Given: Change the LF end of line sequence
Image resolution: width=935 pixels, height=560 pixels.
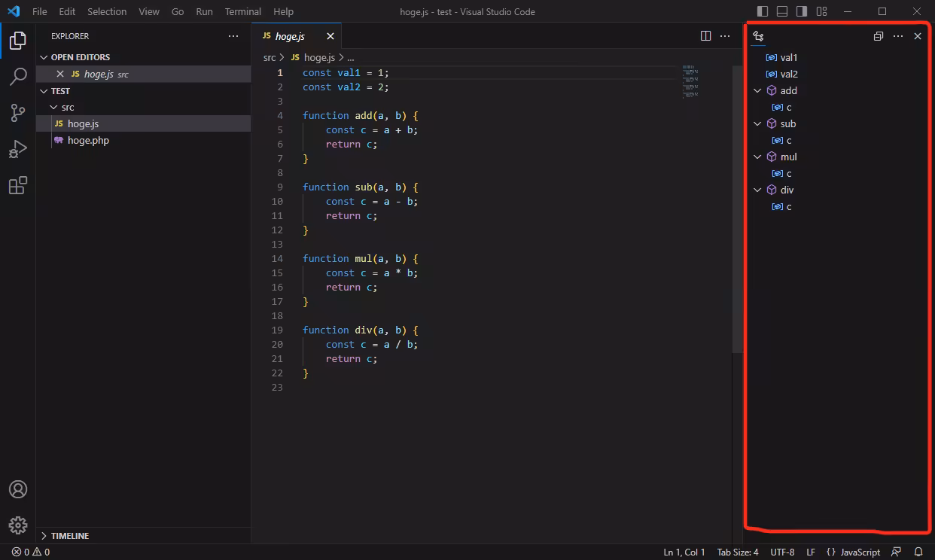Looking at the screenshot, I should [x=811, y=552].
